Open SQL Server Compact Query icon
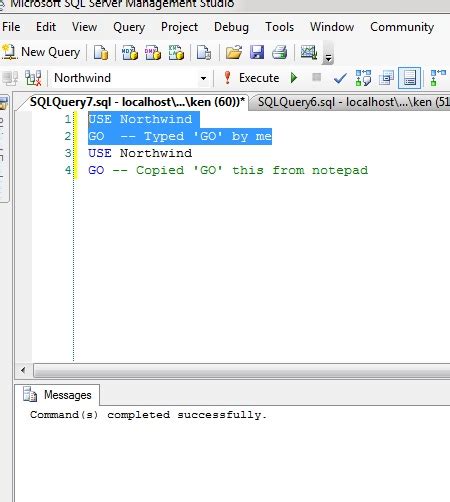Screen dimensions: 450x502 coord(204,52)
